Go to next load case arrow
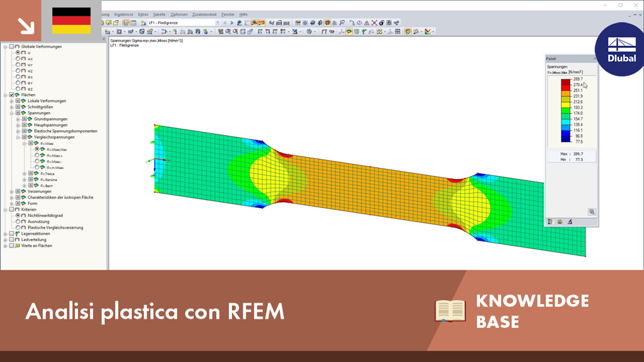This screenshot has width=644, height=362. coord(231,23)
